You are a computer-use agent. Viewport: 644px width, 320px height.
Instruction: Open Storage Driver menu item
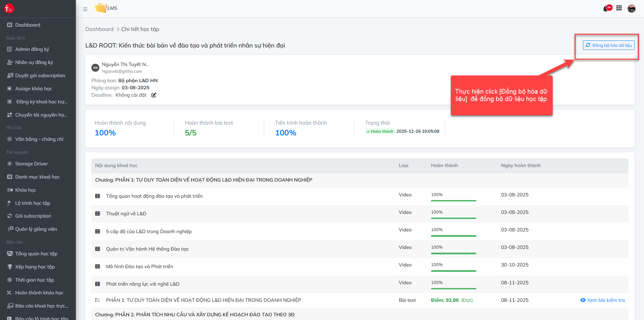coord(31,164)
